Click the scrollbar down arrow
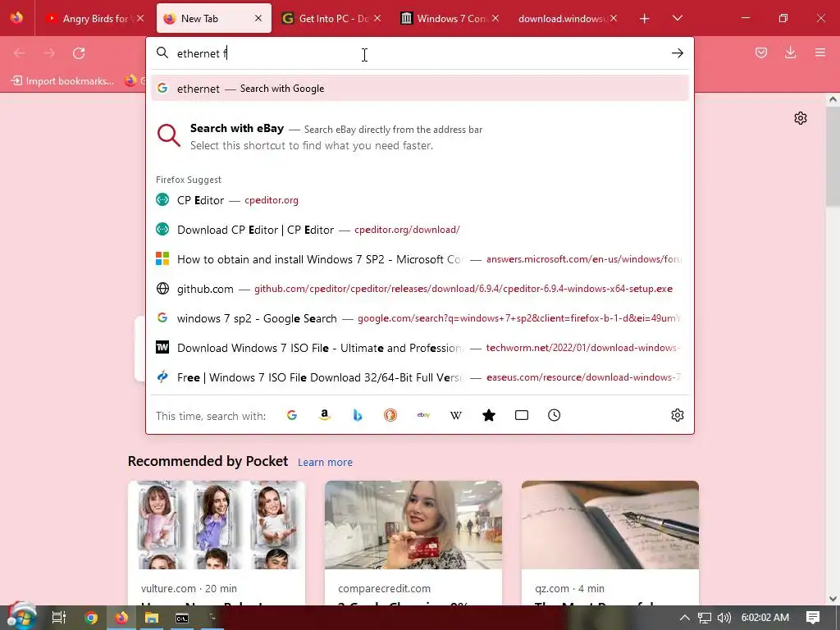Screen dimensions: 840x630 tap(833, 598)
